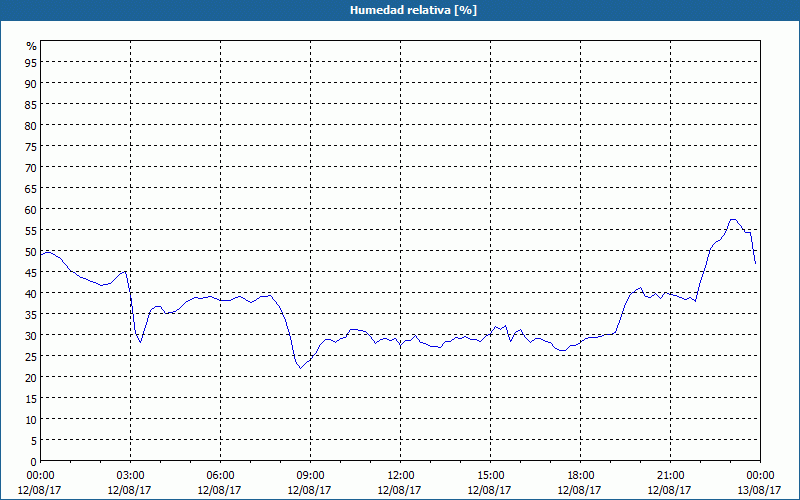Viewport: 800px width, 500px height.
Task: Select the y-axis label "10"
Action: click(x=31, y=419)
